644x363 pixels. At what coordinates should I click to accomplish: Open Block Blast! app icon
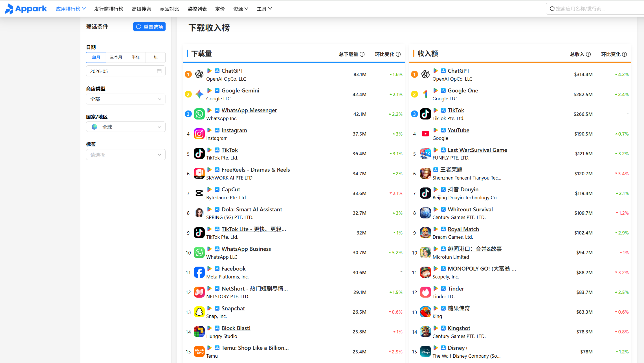click(199, 332)
